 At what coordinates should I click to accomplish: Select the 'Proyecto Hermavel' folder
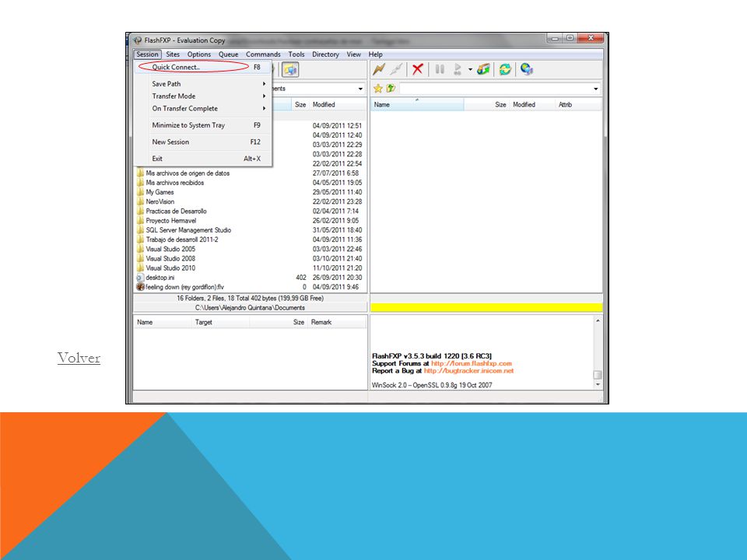(171, 221)
